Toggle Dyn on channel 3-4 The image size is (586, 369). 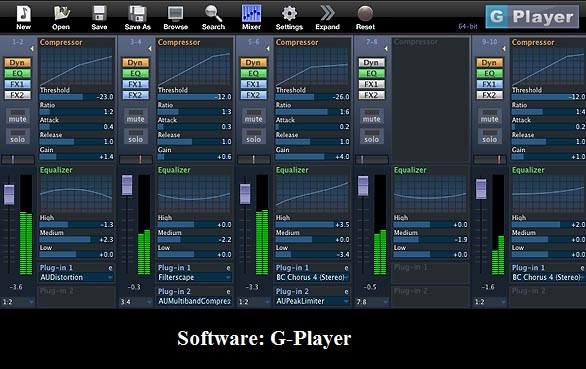(135, 62)
